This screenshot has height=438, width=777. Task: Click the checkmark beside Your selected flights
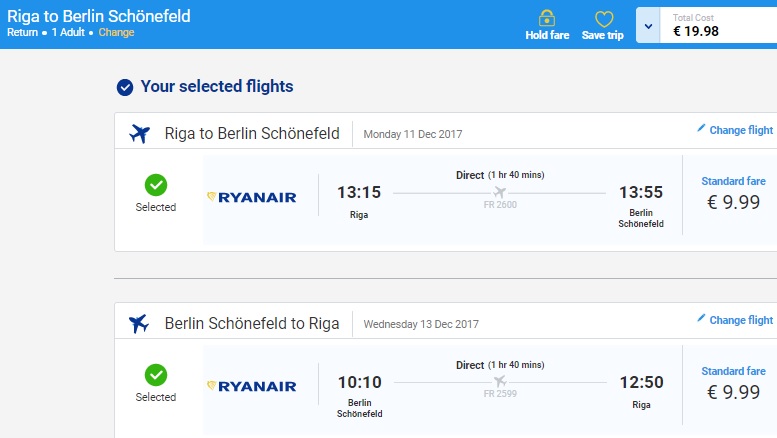(125, 87)
